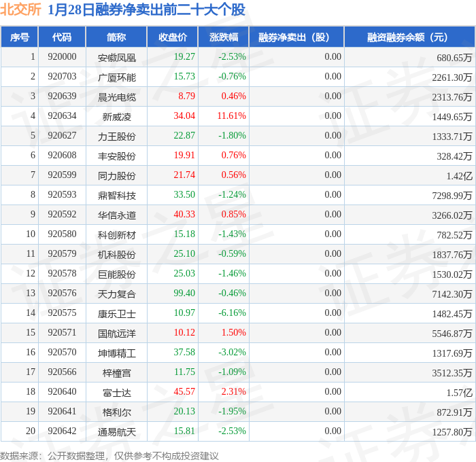Screen dimensions: 476x462
Task: Select stock name 天力复合
Action: click(x=116, y=294)
